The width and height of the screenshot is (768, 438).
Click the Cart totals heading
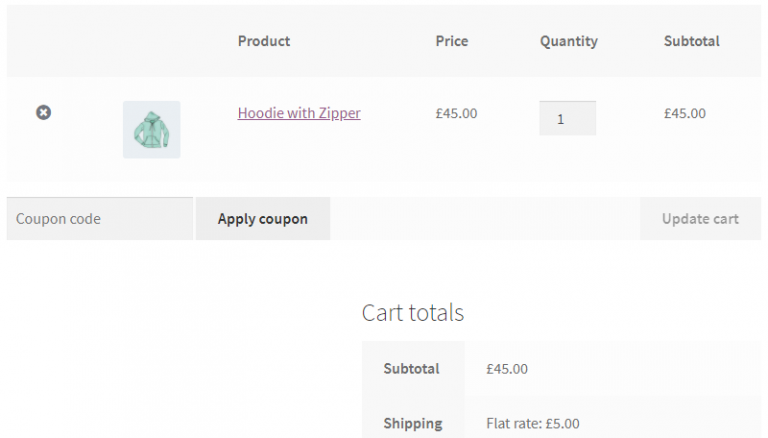click(413, 312)
